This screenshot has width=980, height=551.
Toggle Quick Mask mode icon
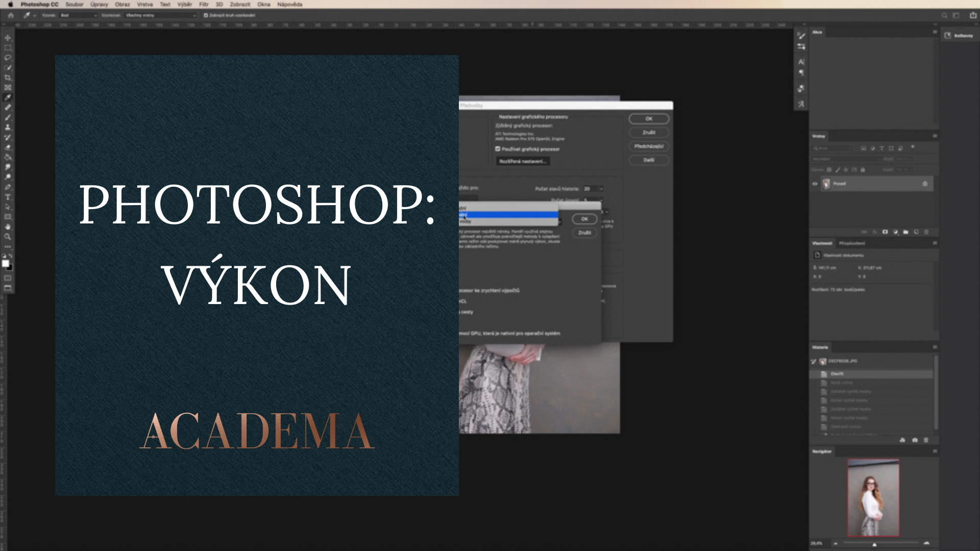click(8, 278)
